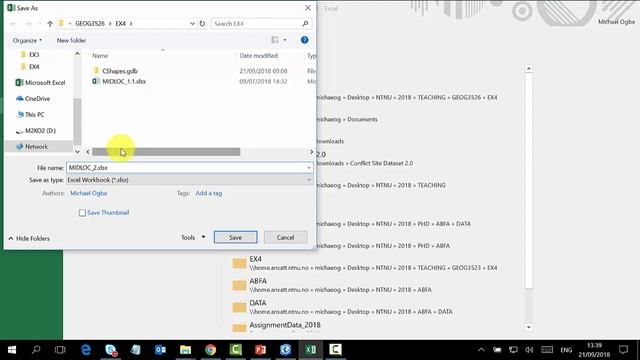Open the DATA folder in Excel's recent list

pos(342,307)
